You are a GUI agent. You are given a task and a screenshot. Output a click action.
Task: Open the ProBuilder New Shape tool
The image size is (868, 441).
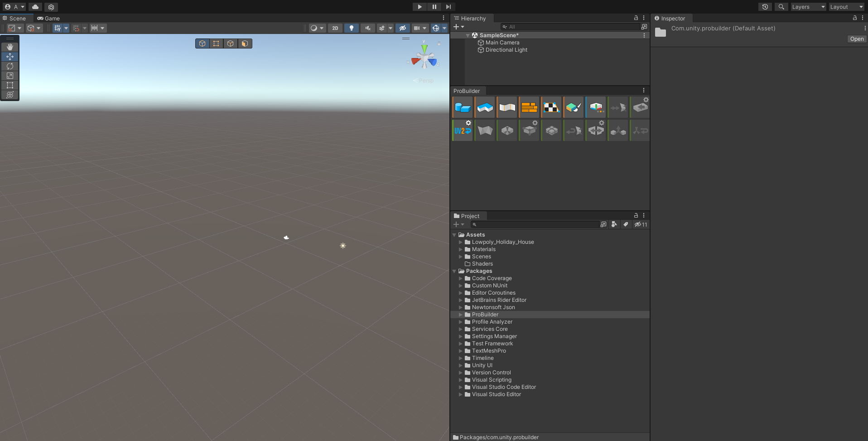[x=462, y=107]
